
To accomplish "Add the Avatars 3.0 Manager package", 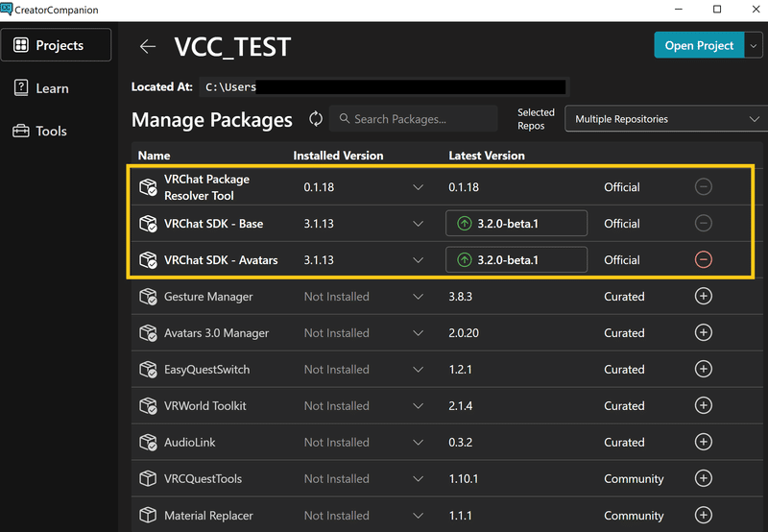I will (x=704, y=332).
